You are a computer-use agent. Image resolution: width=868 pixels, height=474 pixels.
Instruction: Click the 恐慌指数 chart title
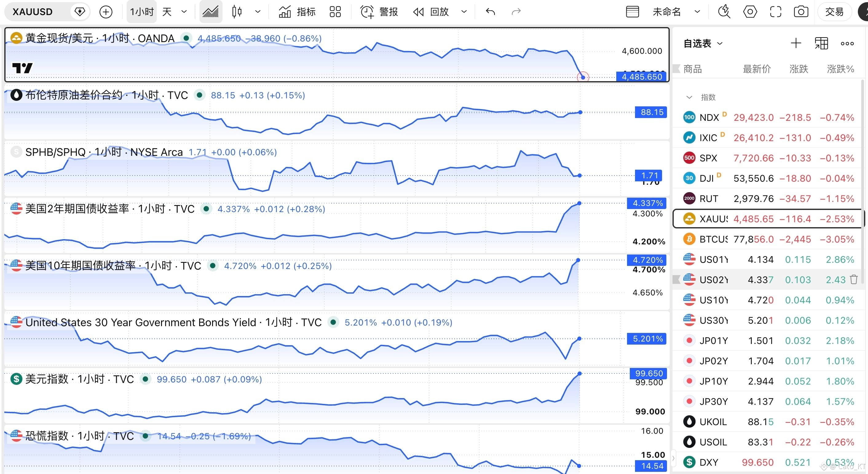[x=47, y=436]
